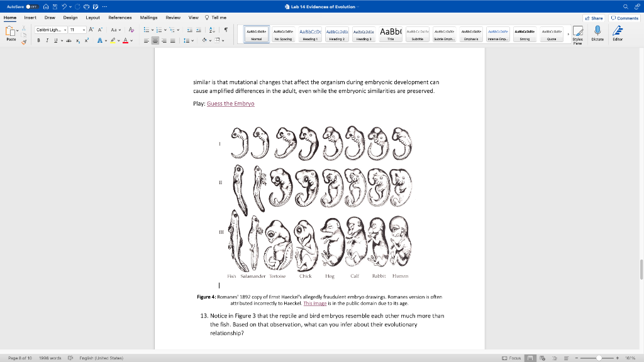Toggle Superscript formatting
Image resolution: width=644 pixels, height=362 pixels.
[87, 41]
